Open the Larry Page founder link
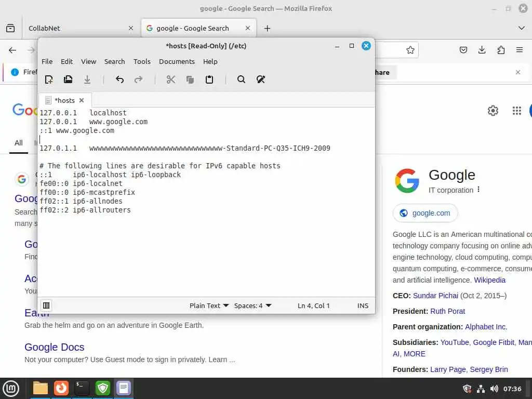Viewport: 532px width, 399px height. click(448, 369)
